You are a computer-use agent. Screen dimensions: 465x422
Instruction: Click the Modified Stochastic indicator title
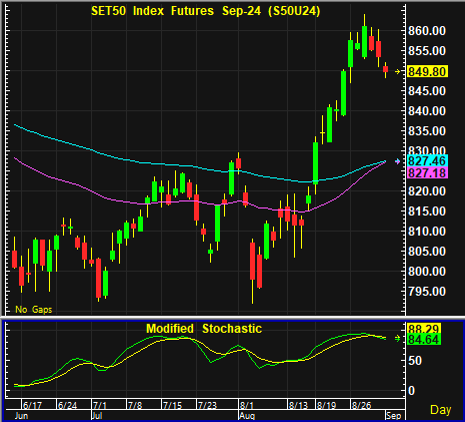tap(204, 329)
